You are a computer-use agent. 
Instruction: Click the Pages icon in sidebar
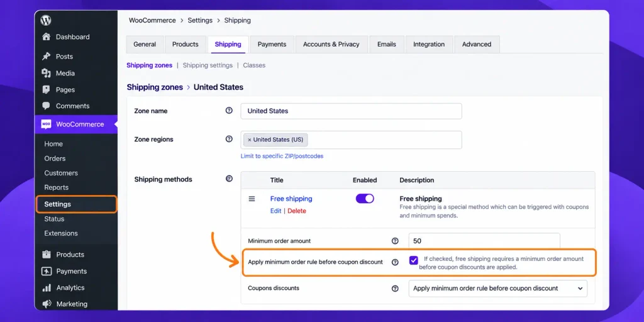46,89
